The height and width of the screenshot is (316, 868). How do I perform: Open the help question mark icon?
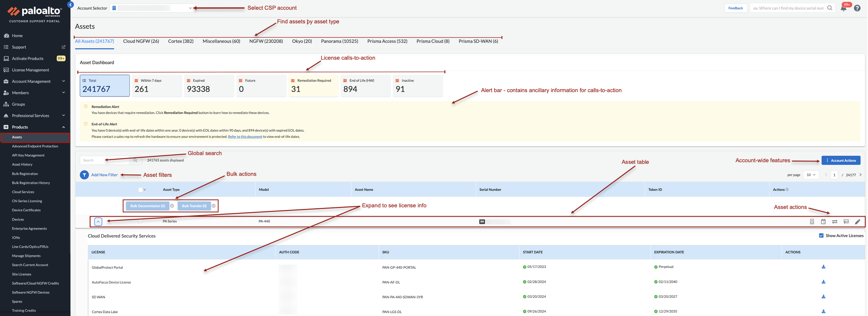(x=857, y=8)
